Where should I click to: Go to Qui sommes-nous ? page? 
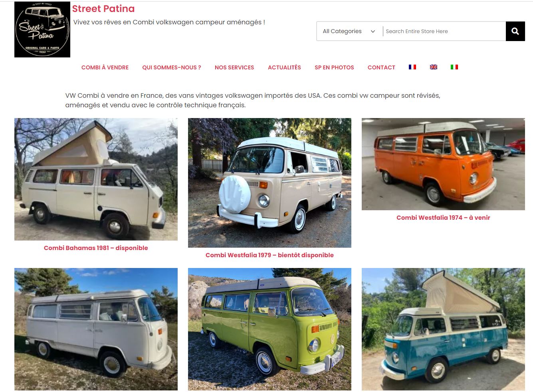coord(172,67)
